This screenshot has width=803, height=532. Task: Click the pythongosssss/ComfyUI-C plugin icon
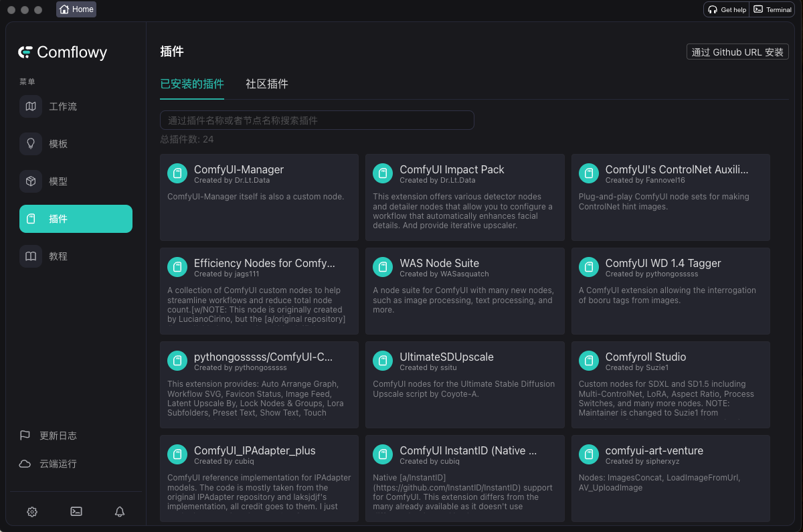click(177, 361)
